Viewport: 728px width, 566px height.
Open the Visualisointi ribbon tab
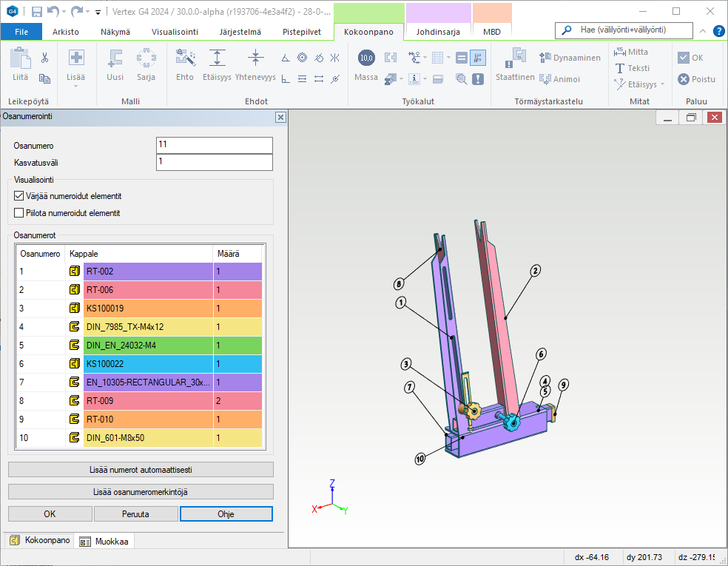[x=175, y=32]
